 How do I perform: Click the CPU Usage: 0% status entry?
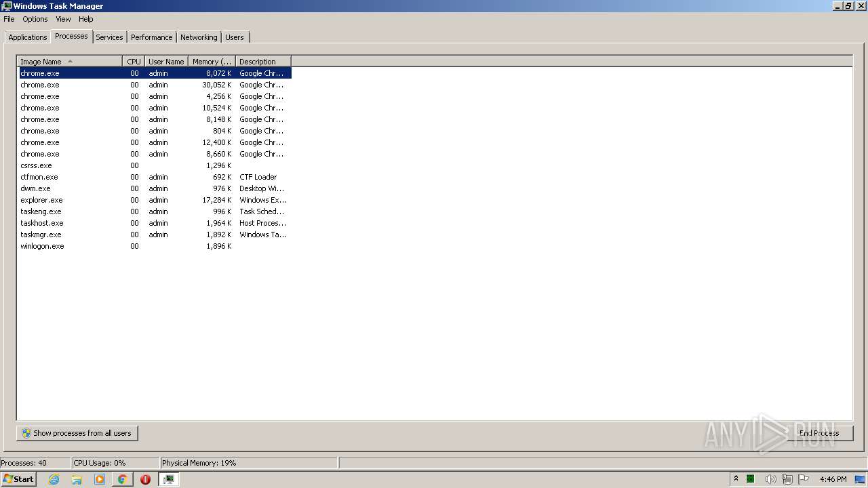100,463
